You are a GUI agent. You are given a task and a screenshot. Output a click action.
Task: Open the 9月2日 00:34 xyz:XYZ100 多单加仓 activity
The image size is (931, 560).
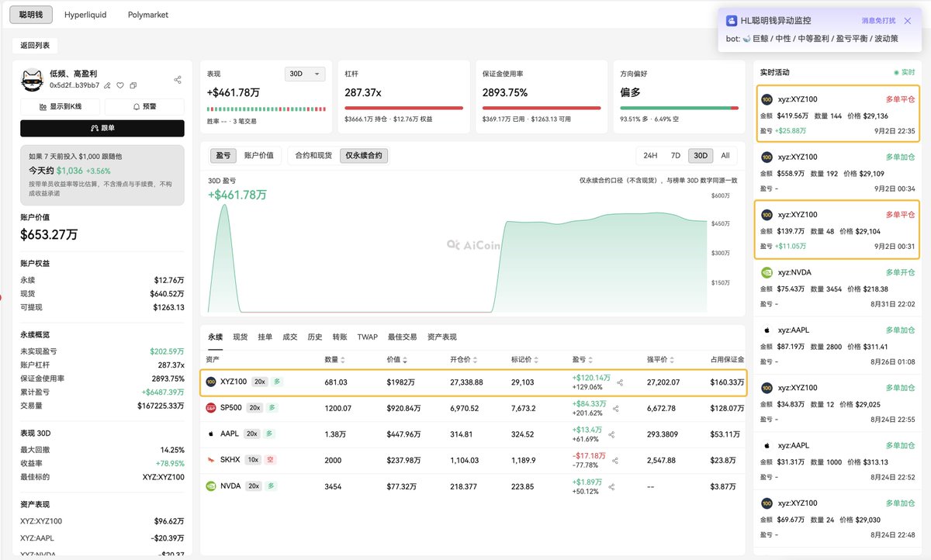tap(838, 171)
